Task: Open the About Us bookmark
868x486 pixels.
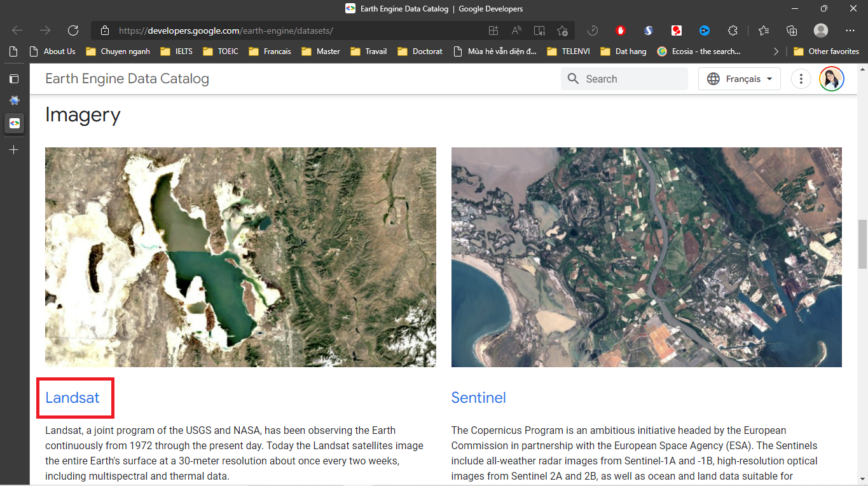Action: [x=52, y=51]
